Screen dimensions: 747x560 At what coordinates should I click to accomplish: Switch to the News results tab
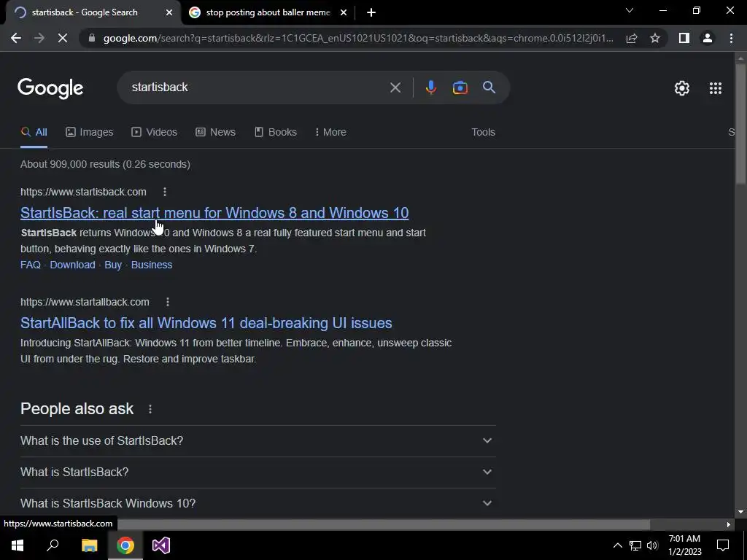(215, 133)
